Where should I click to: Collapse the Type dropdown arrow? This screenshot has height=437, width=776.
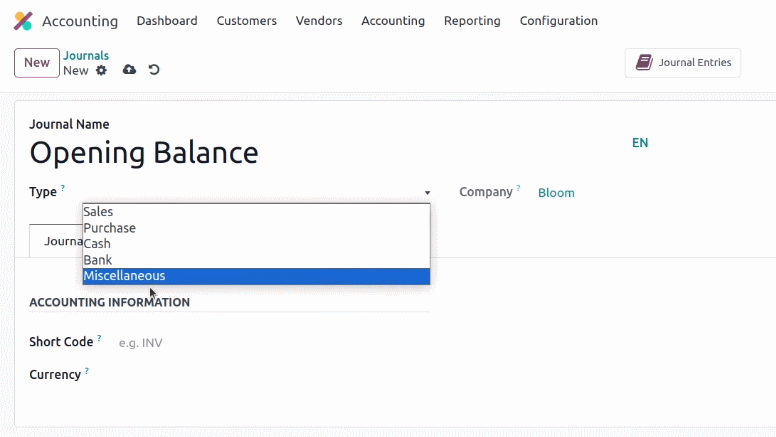point(427,193)
